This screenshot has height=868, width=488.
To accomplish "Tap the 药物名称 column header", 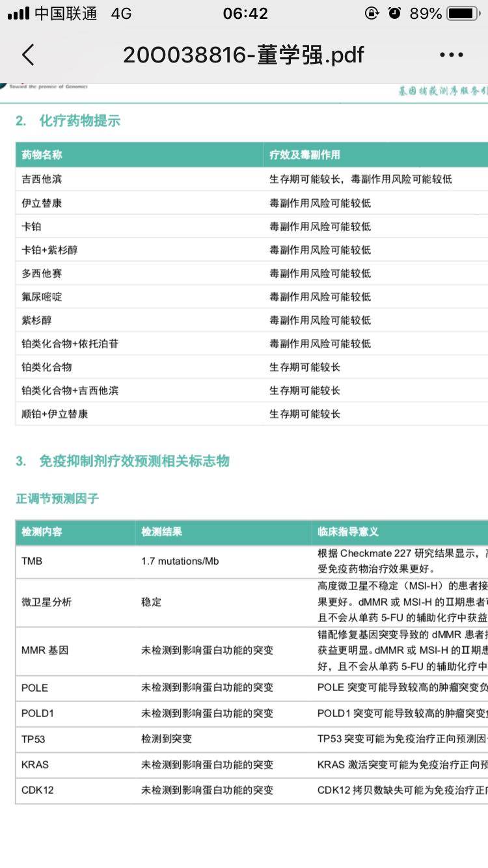I will point(42,155).
